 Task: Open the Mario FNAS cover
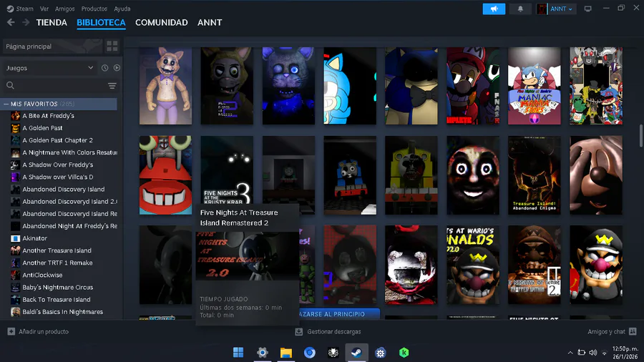tap(473, 86)
